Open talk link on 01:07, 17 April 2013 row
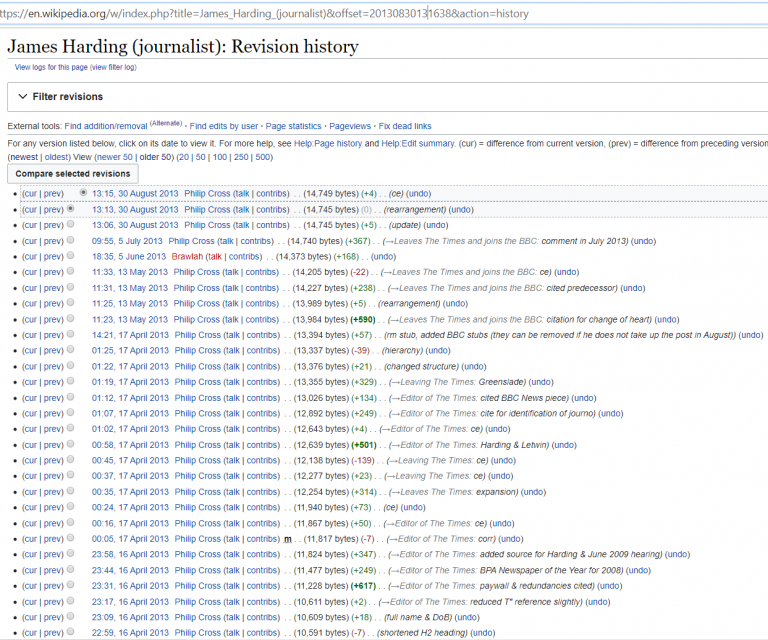This screenshot has height=640, width=768. tap(233, 414)
